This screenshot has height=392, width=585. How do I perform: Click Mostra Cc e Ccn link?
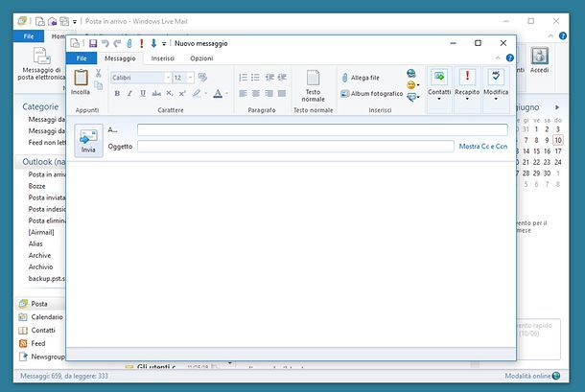(483, 147)
